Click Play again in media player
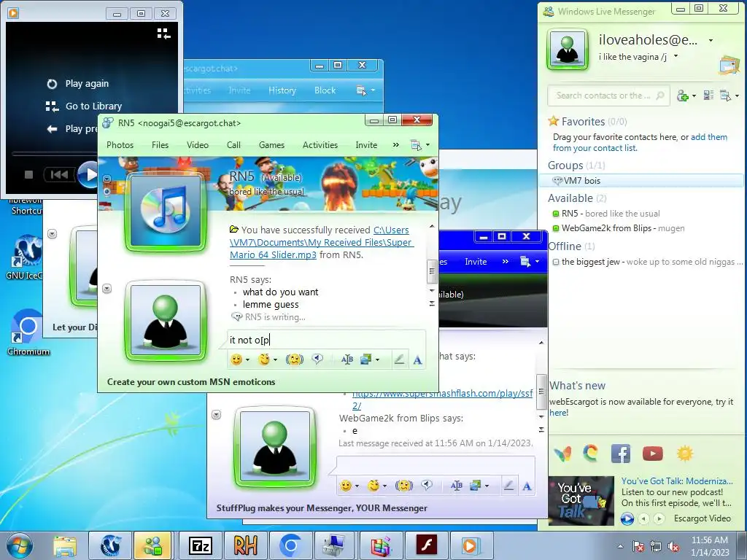The height and width of the screenshot is (560, 747). click(77, 84)
